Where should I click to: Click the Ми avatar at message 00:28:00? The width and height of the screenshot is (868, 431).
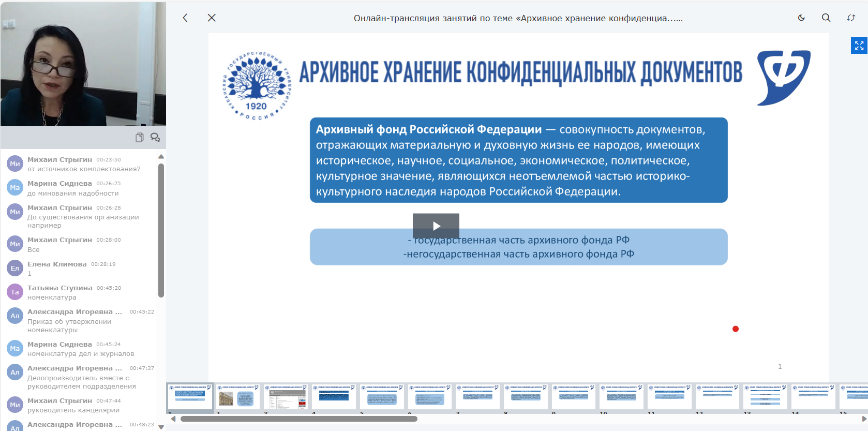pyautogui.click(x=15, y=244)
